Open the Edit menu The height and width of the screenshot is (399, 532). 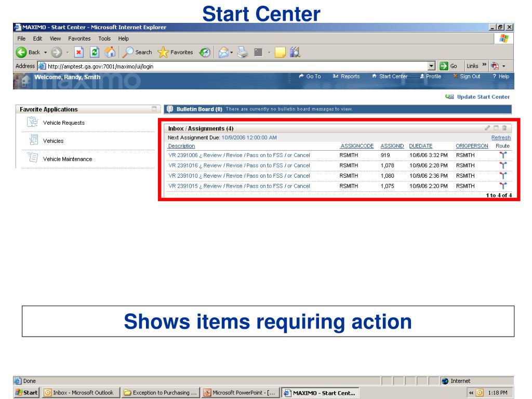click(37, 38)
